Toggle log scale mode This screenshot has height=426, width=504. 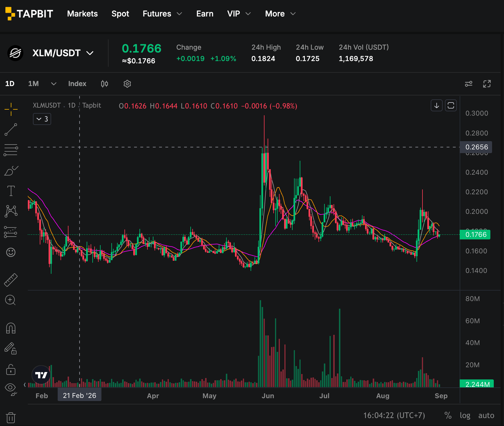click(465, 415)
